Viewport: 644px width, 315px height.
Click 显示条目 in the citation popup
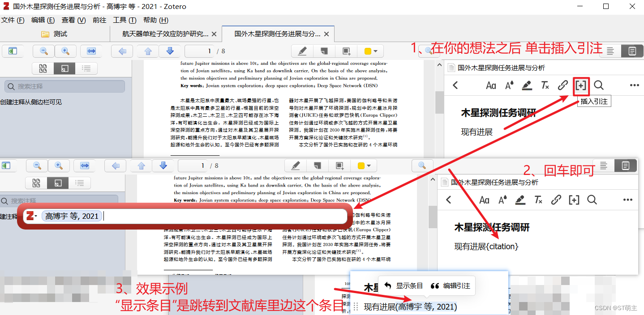(x=404, y=285)
